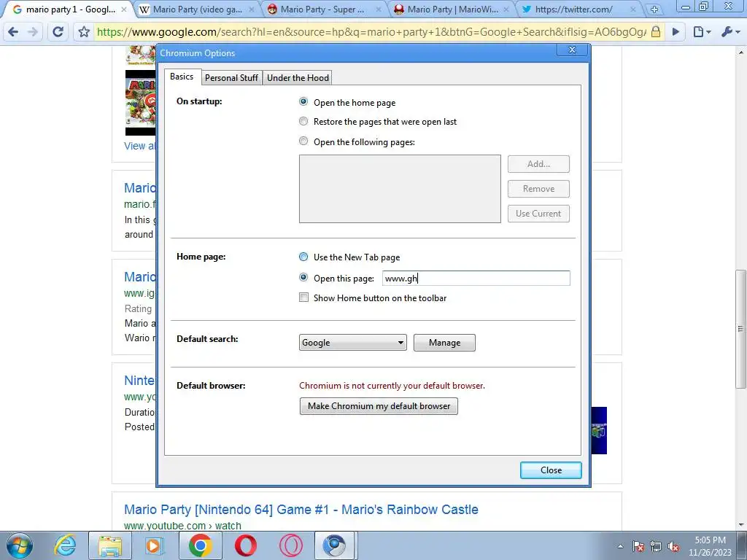
Task: Launch Internet Explorer from the taskbar
Action: tap(65, 545)
